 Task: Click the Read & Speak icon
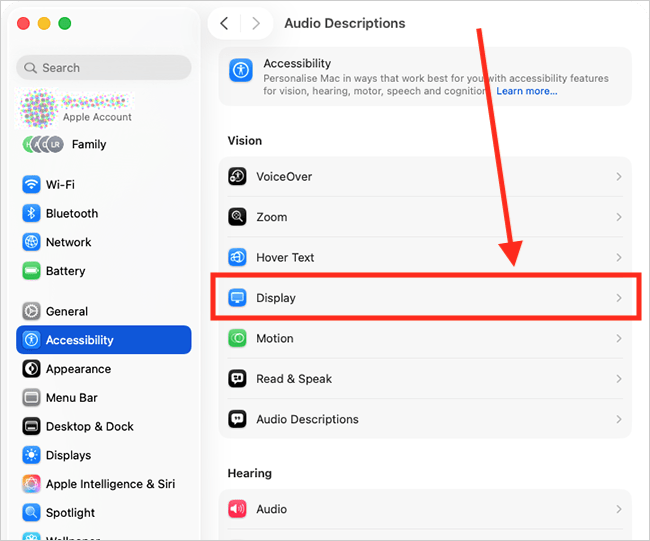pos(238,379)
